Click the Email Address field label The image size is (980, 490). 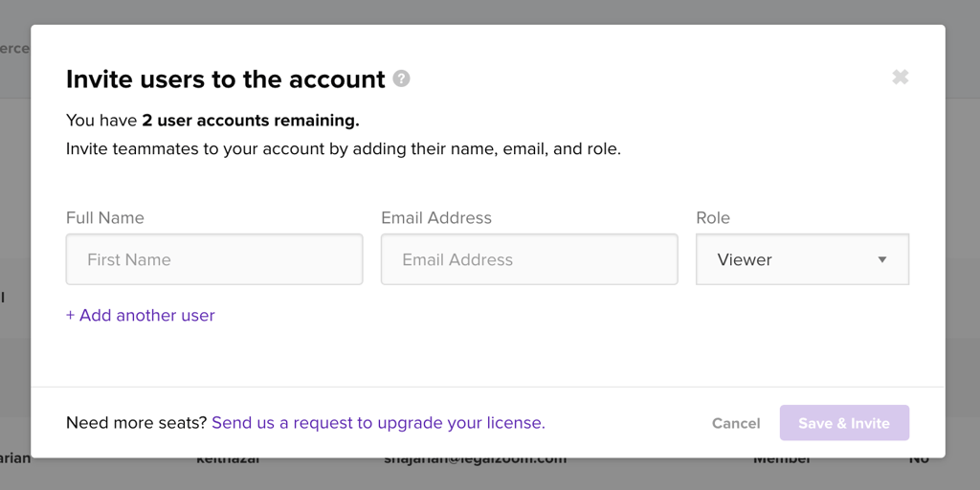coord(436,218)
